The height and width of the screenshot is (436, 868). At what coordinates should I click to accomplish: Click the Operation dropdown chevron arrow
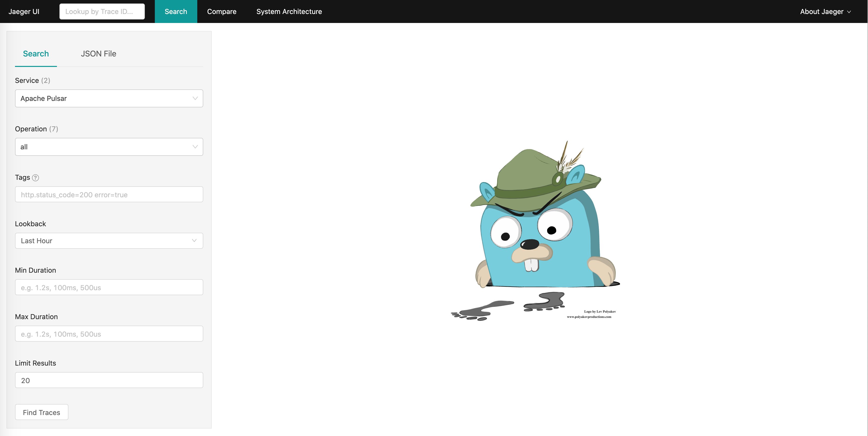click(195, 147)
